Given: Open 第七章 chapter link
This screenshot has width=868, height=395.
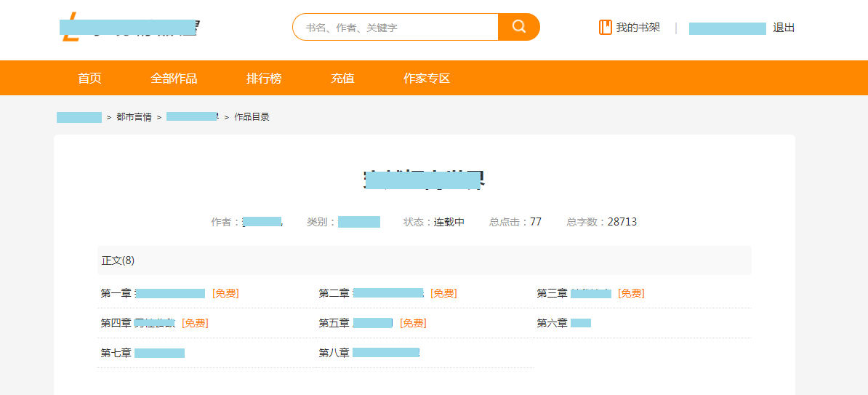Looking at the screenshot, I should point(142,353).
